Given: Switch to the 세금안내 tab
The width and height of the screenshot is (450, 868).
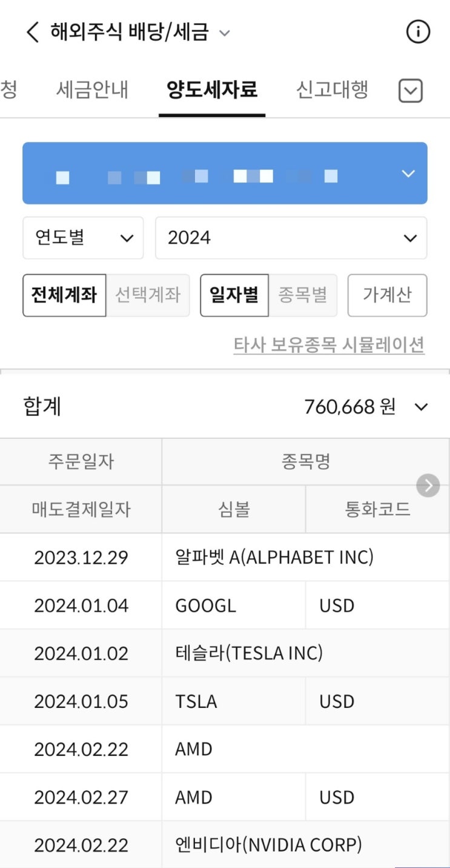Looking at the screenshot, I should (92, 90).
